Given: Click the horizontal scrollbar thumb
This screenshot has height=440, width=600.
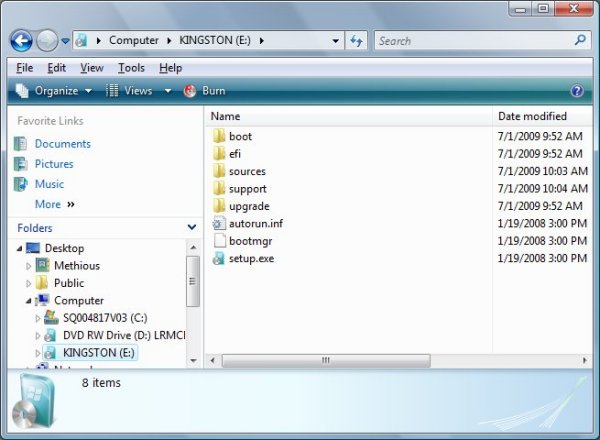Looking at the screenshot, I should click(326, 360).
